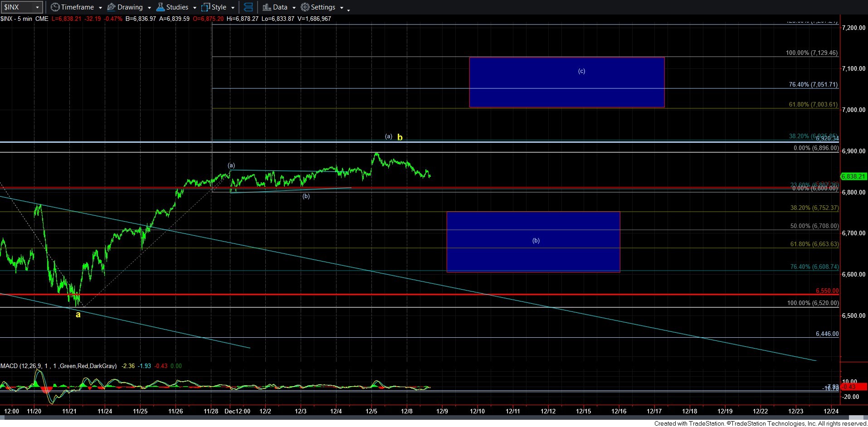Click the Drawing pencil icon
Viewport: 868px width, 427px height.
tap(111, 7)
